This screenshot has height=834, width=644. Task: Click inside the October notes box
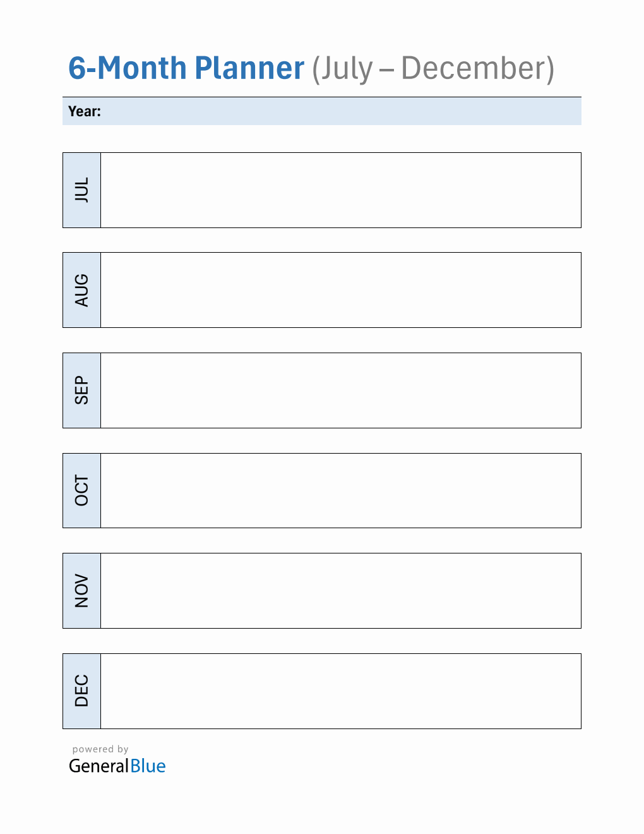[341, 490]
